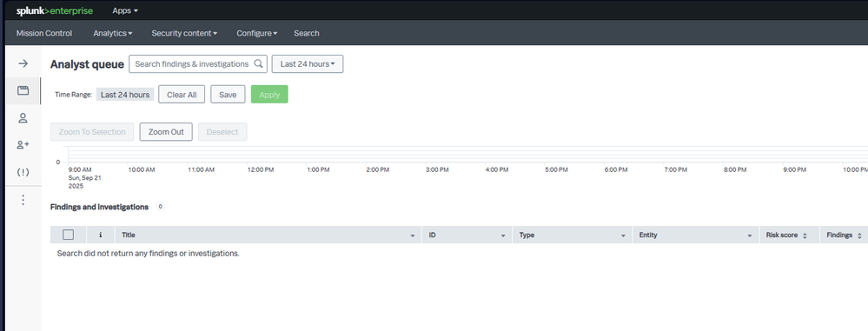Toggle the select-all checkbox in table header
This screenshot has height=331, width=868.
(x=68, y=235)
